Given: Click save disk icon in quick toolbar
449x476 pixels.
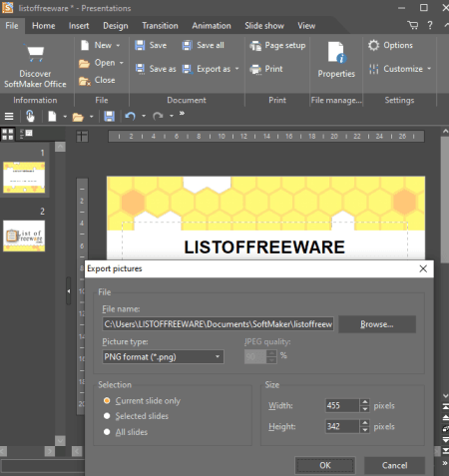Looking at the screenshot, I should pos(109,117).
